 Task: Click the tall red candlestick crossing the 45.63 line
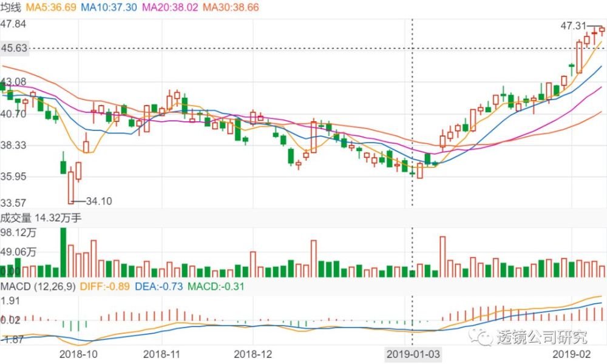tap(579, 57)
